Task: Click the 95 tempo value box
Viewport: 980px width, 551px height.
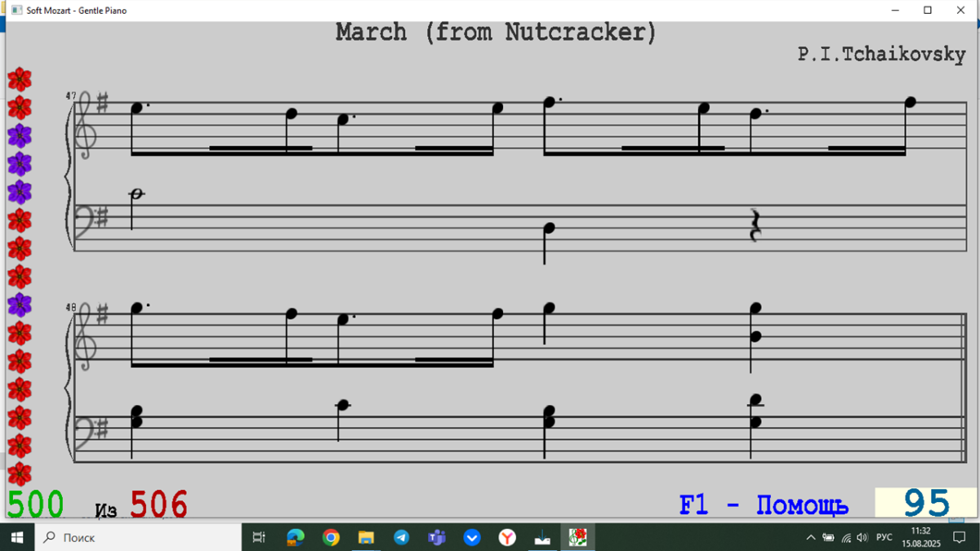Action: point(925,503)
